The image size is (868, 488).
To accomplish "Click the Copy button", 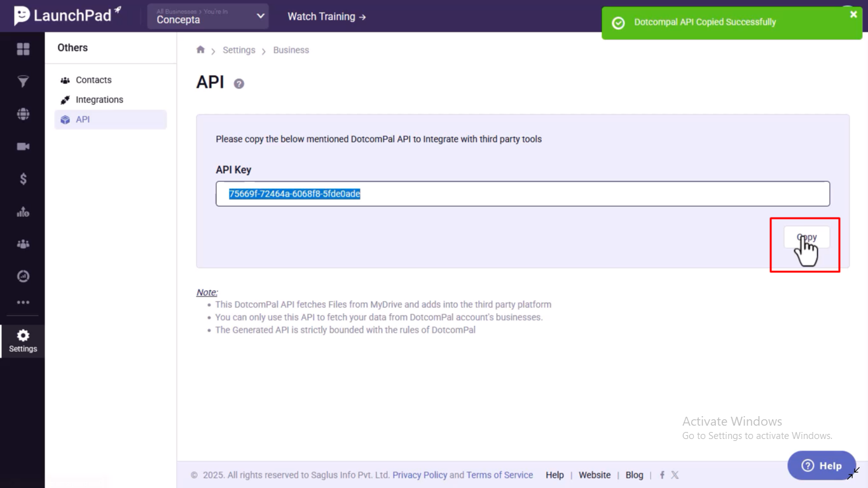I will point(806,237).
